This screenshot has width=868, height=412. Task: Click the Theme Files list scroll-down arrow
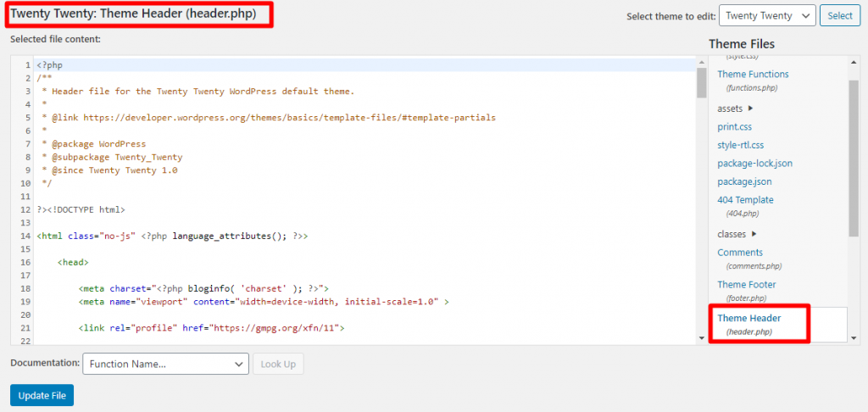(x=853, y=337)
